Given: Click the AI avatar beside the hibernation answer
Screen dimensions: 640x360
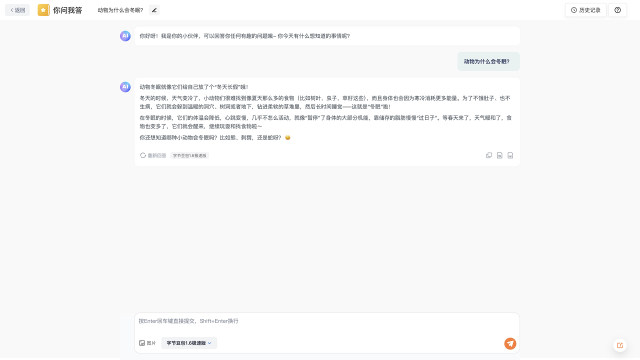Looking at the screenshot, I should tap(125, 87).
